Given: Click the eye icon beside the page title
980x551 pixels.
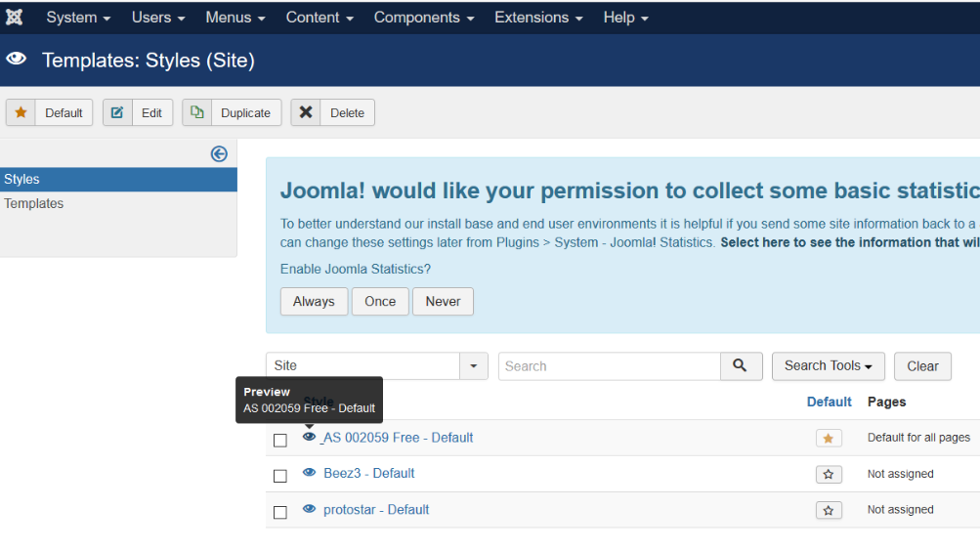Looking at the screenshot, I should click(17, 59).
